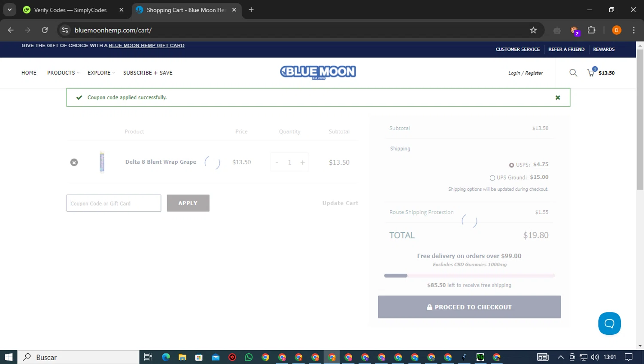
Task: Open Delta 8 Blunt Wrap Grape product link
Action: click(161, 162)
